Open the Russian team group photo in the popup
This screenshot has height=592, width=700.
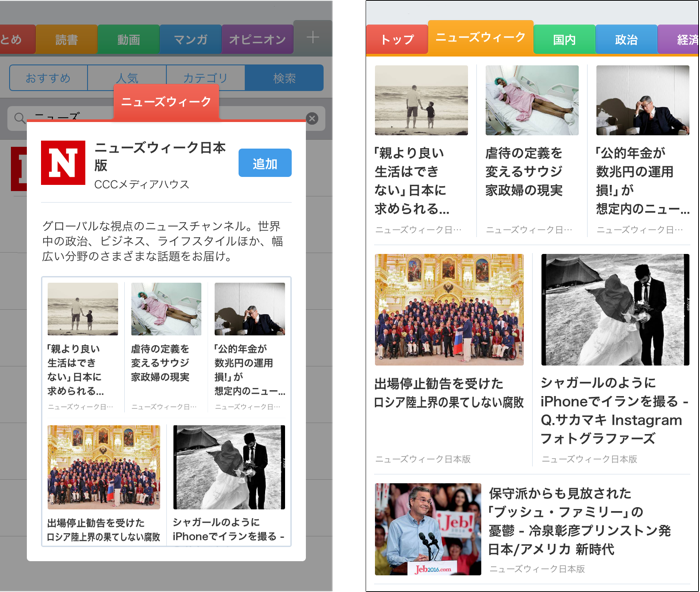[x=104, y=467]
